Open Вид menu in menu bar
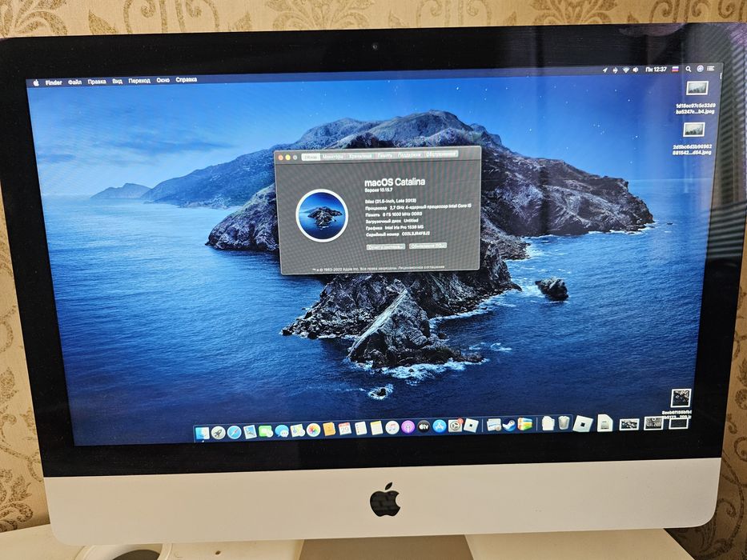This screenshot has height=560, width=747. 117,82
